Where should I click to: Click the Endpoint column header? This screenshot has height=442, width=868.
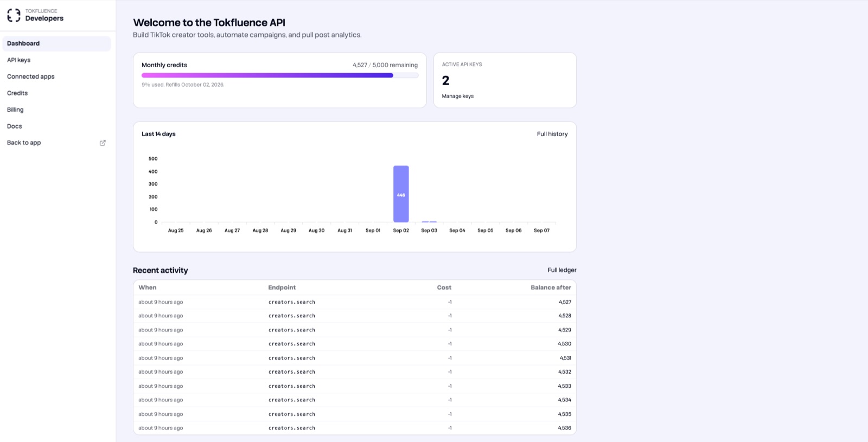click(x=282, y=287)
